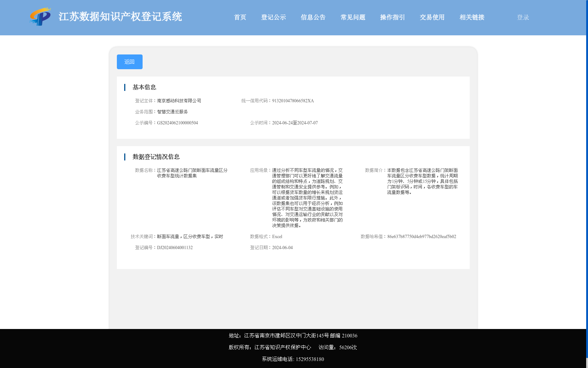This screenshot has height=368, width=588.
Task: Click the footer address line with 邮编 210036
Action: tap(293, 336)
